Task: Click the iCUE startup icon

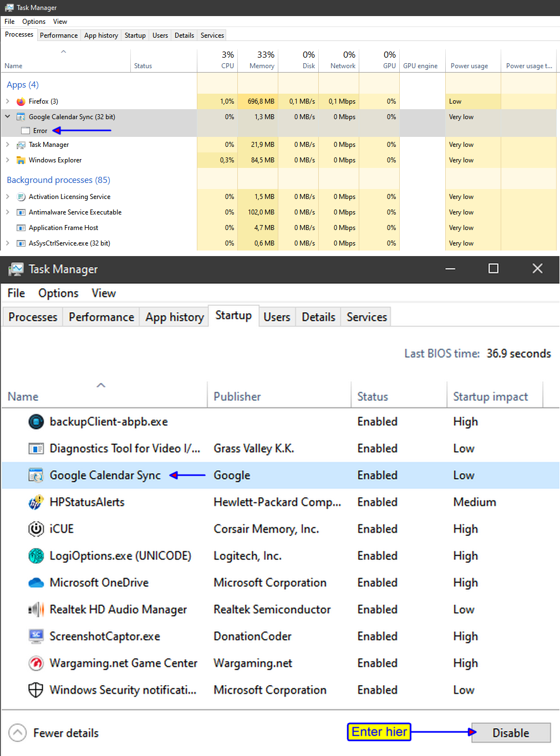Action: point(36,529)
